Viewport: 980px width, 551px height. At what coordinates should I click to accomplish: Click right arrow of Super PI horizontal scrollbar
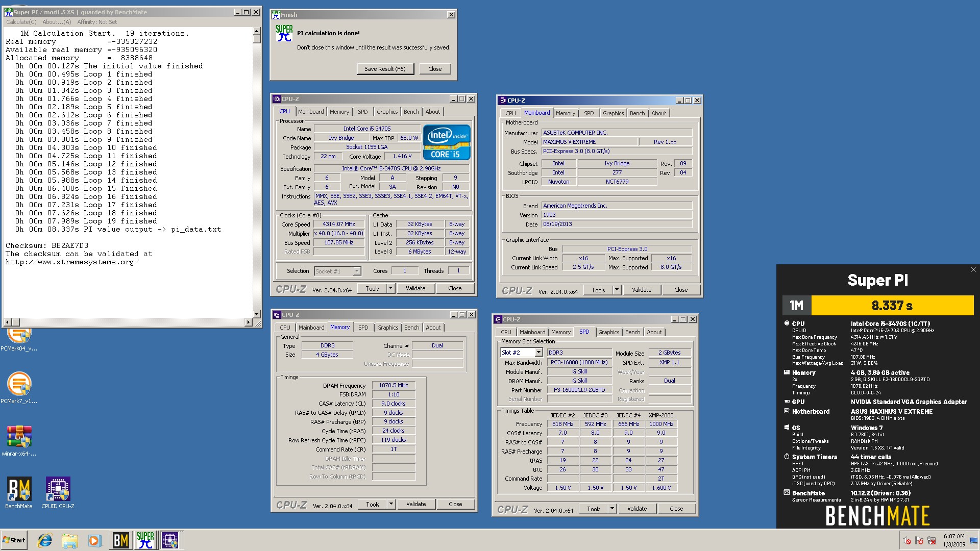point(249,322)
